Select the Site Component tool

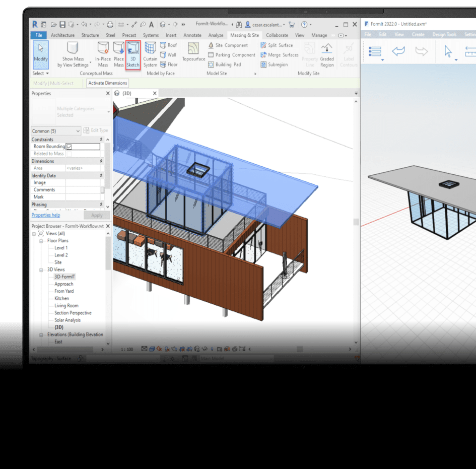point(228,45)
